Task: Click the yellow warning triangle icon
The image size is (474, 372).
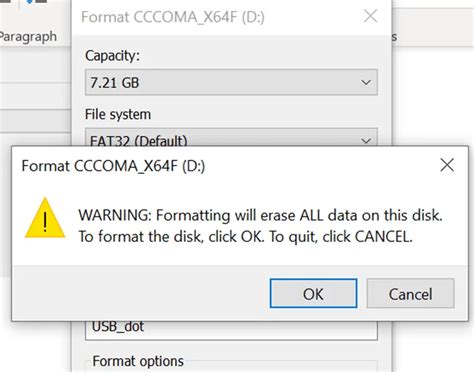Action: (45, 218)
